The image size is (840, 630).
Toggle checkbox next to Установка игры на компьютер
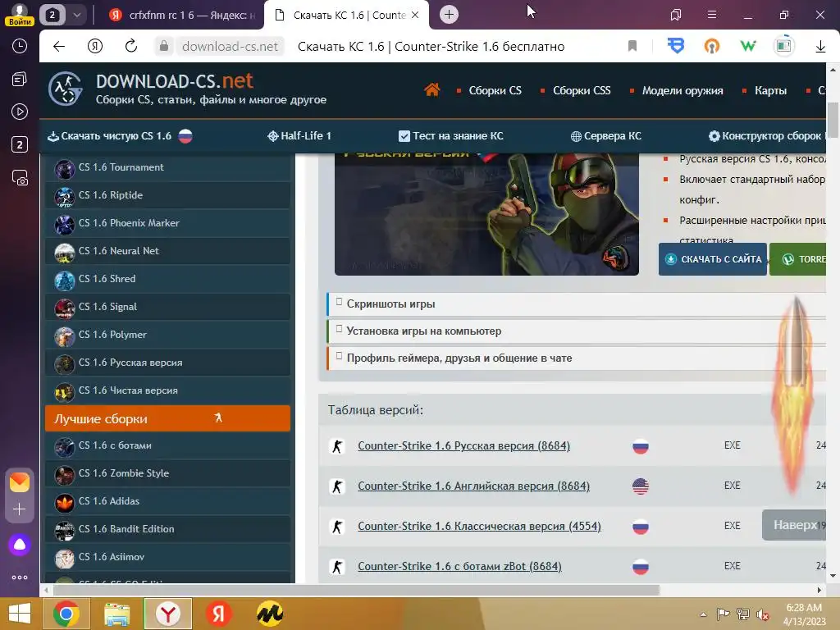coord(339,328)
